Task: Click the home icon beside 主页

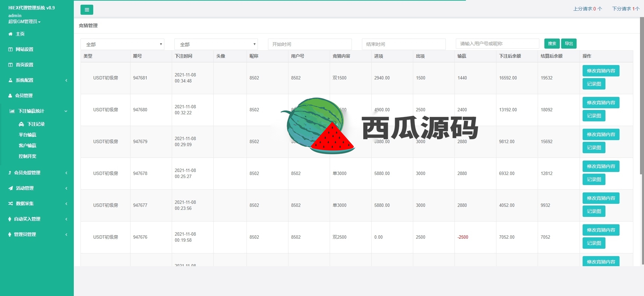Action: click(10, 34)
